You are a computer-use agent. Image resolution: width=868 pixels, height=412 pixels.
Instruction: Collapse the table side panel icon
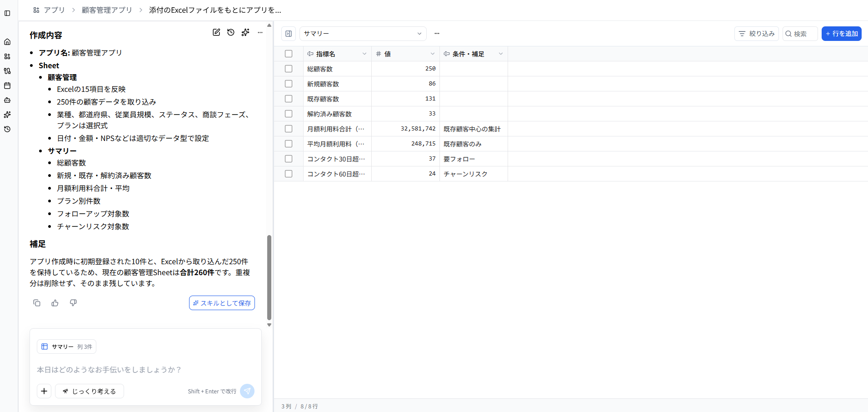289,34
